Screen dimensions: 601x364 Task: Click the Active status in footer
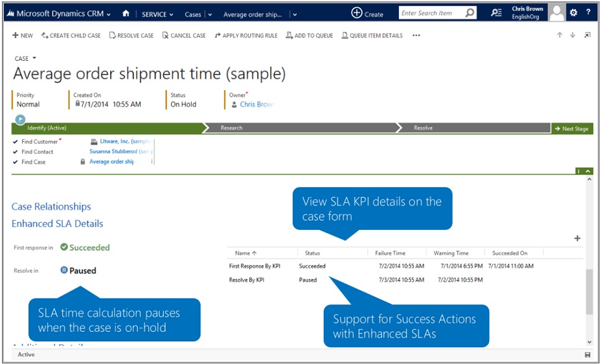pos(26,354)
